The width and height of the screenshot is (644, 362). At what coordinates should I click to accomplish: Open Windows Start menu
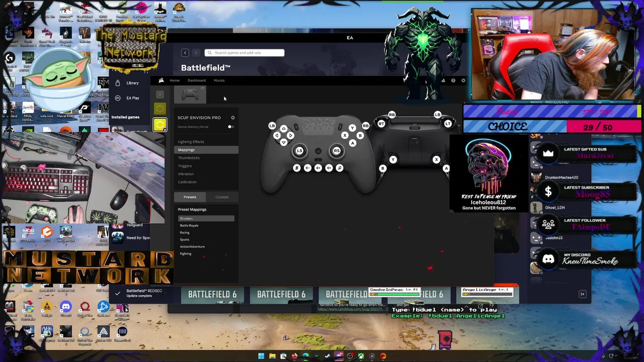pyautogui.click(x=261, y=356)
